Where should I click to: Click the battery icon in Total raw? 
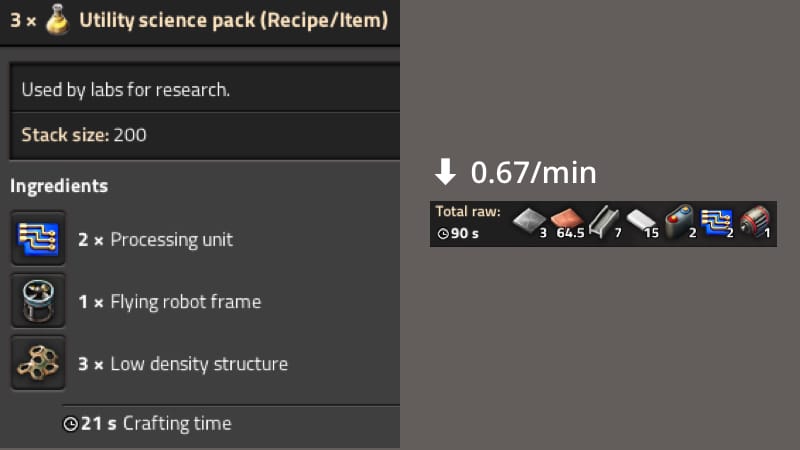click(x=679, y=223)
